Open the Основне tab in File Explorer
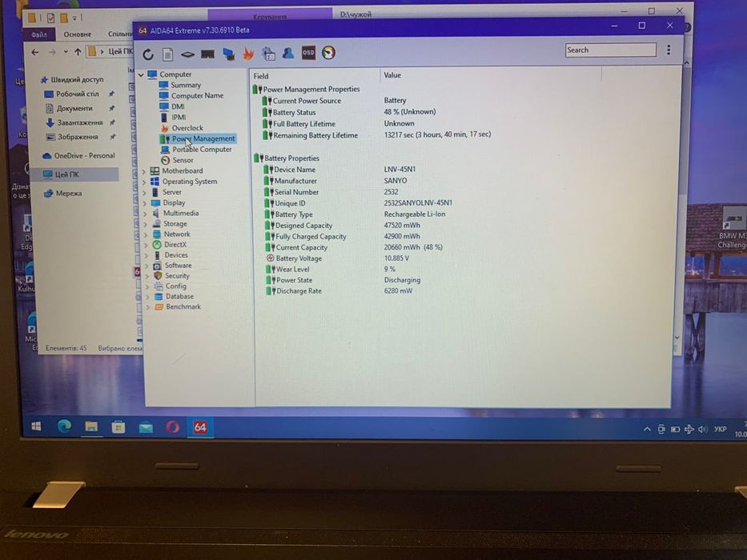 tap(77, 34)
